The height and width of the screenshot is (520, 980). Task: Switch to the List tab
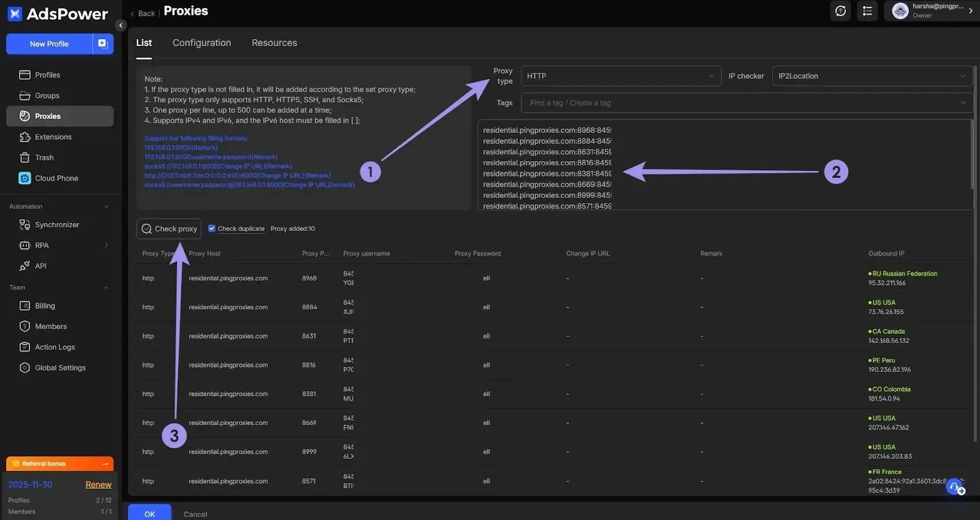pyautogui.click(x=144, y=43)
